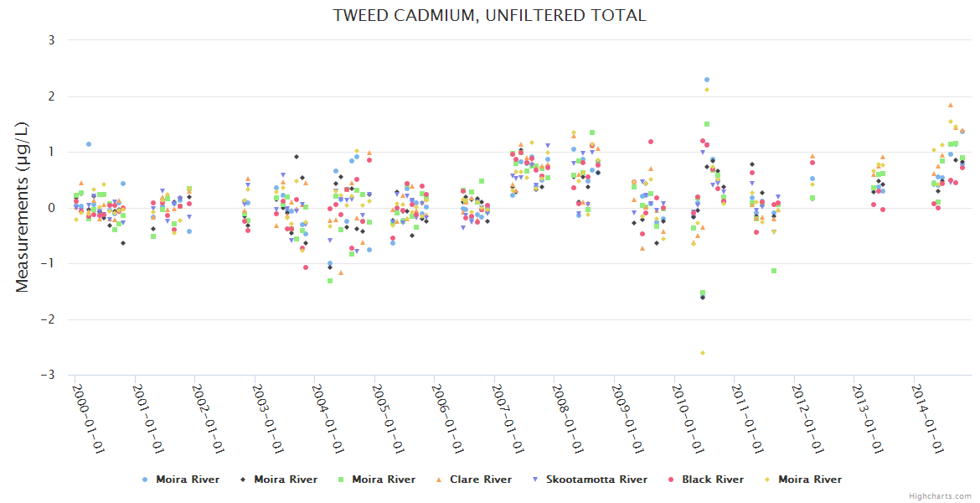The height and width of the screenshot is (503, 980).
Task: Click the purple triangle Skootamotta River marker
Action: click(x=535, y=480)
